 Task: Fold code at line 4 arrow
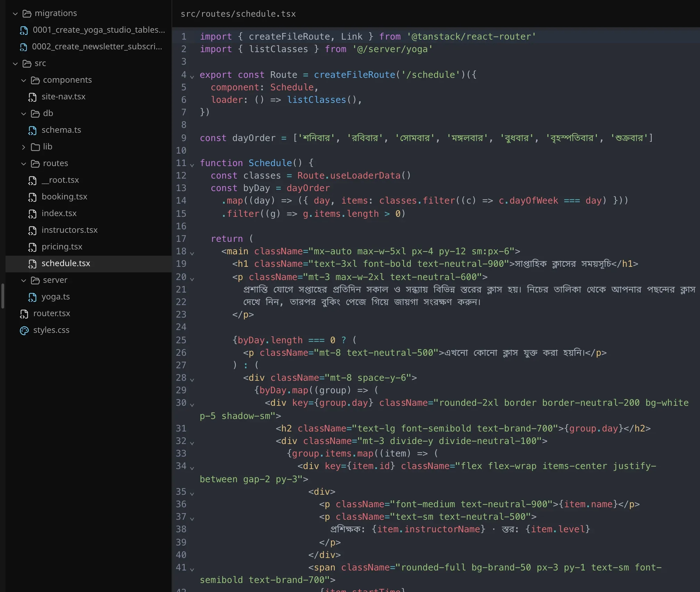(x=192, y=76)
